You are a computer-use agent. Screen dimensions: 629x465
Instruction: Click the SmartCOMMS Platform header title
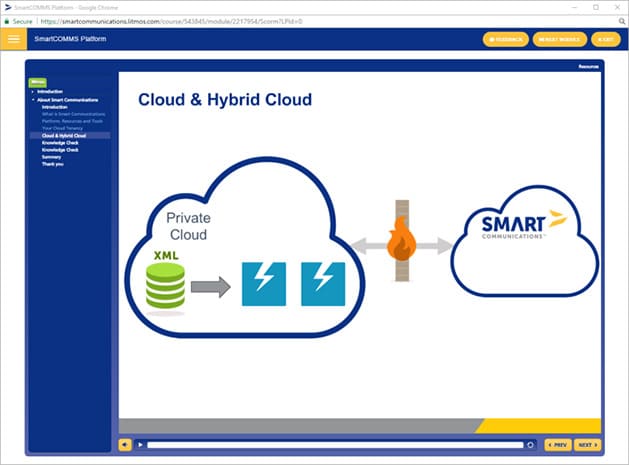coord(70,39)
